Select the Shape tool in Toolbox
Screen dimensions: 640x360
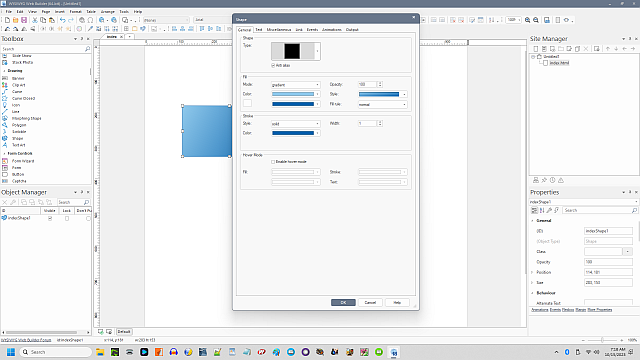tap(17, 138)
